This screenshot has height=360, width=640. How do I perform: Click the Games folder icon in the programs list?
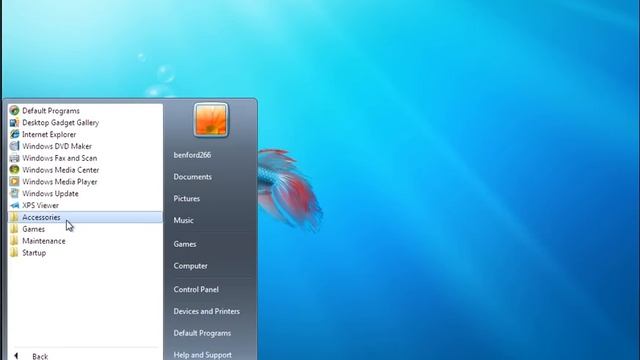(15, 229)
